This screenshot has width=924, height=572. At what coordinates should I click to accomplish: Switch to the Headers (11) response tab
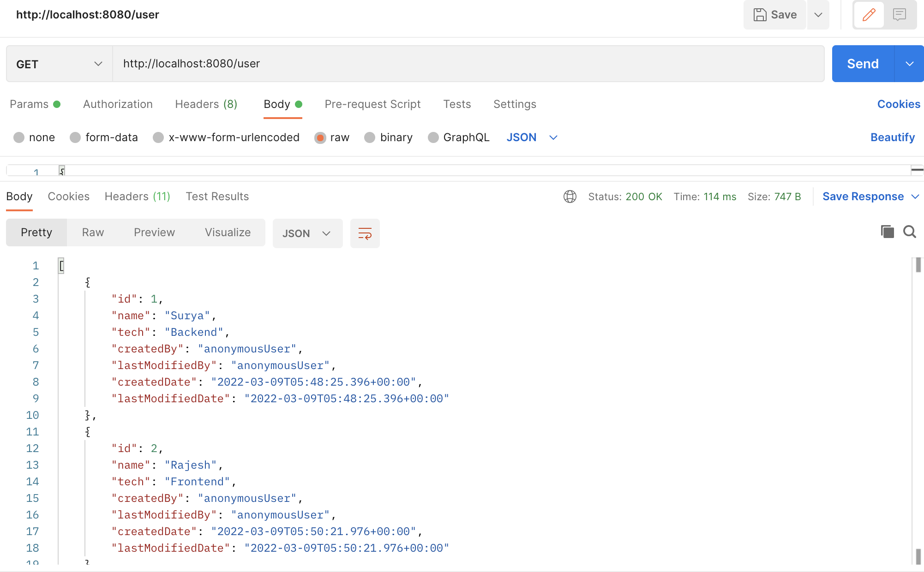pyautogui.click(x=137, y=197)
